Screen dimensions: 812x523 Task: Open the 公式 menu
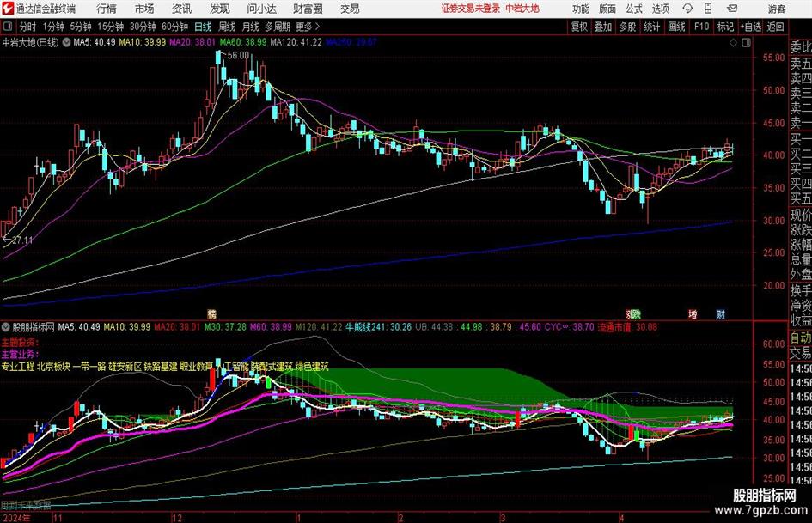(x=634, y=9)
